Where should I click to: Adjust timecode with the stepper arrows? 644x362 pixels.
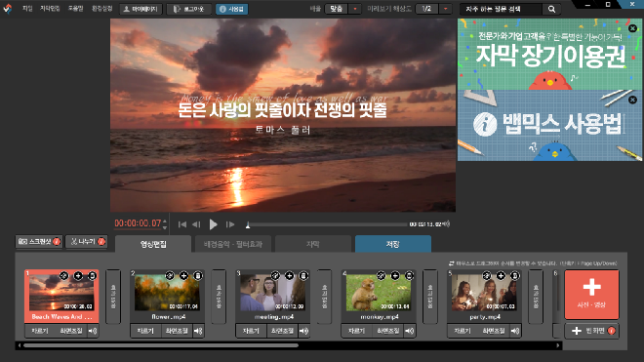click(x=165, y=224)
